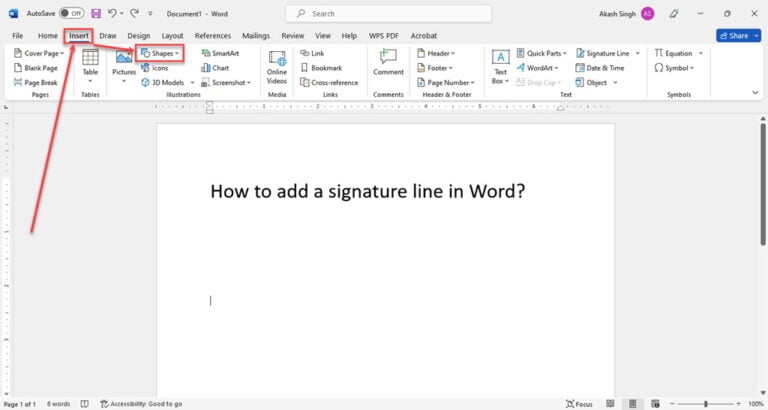768x410 pixels.
Task: Switch to the Layout tab
Action: coord(172,36)
